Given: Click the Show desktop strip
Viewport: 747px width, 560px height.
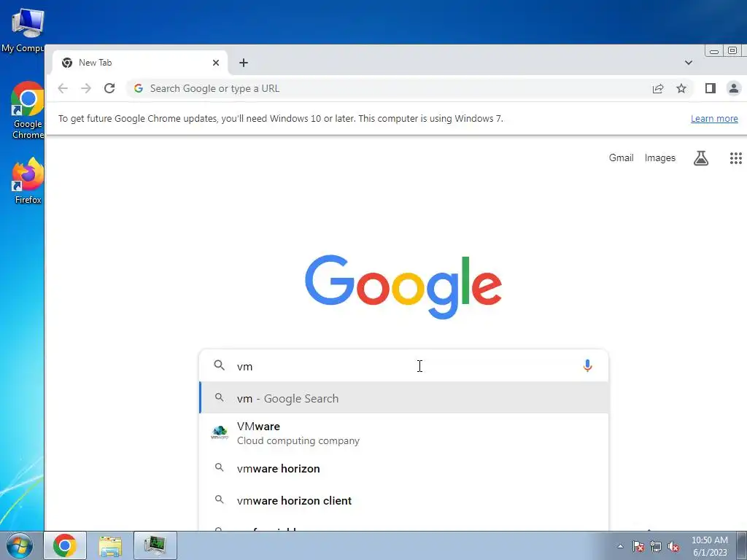Looking at the screenshot, I should tap(742, 545).
